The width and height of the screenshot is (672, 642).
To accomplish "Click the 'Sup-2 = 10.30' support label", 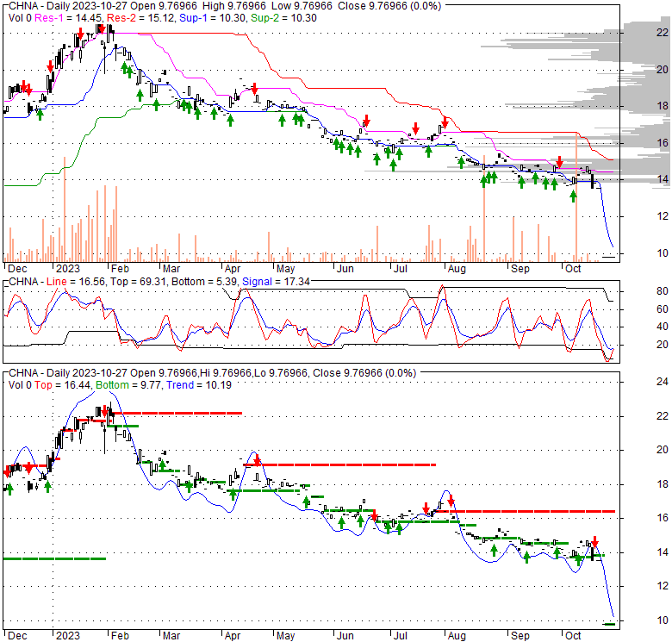I will [x=283, y=18].
